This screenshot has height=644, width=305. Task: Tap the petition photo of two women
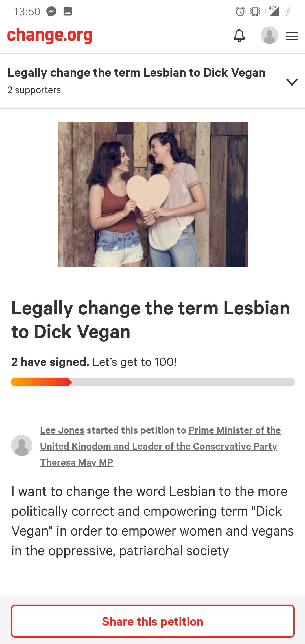pyautogui.click(x=152, y=194)
